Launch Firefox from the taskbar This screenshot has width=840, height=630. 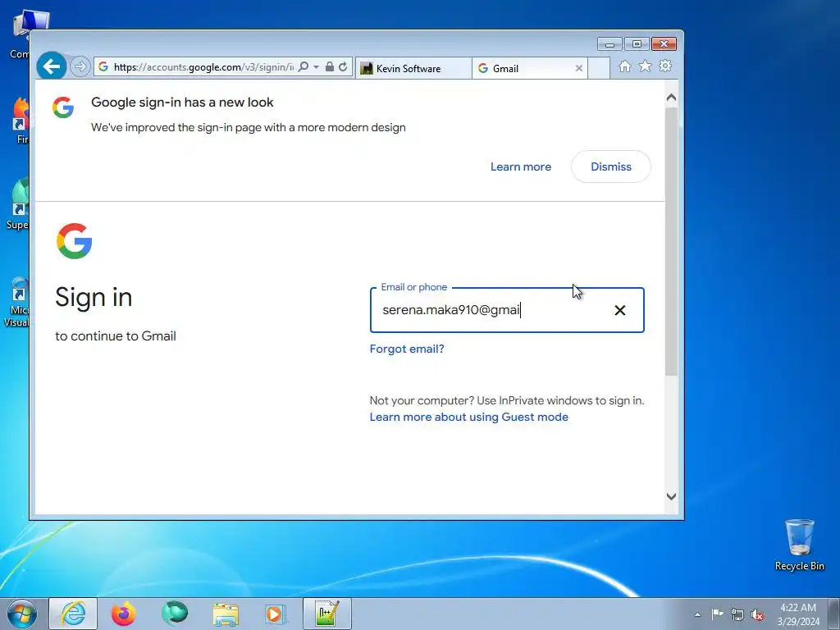123,614
